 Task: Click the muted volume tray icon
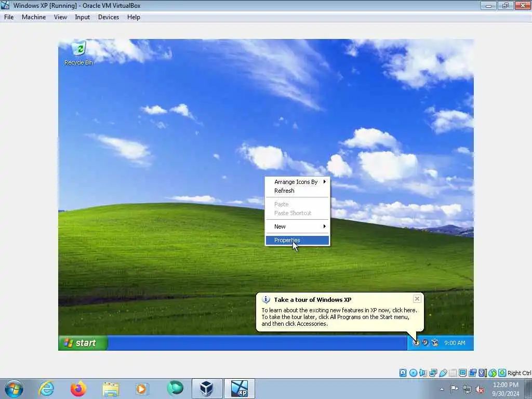tap(480, 389)
